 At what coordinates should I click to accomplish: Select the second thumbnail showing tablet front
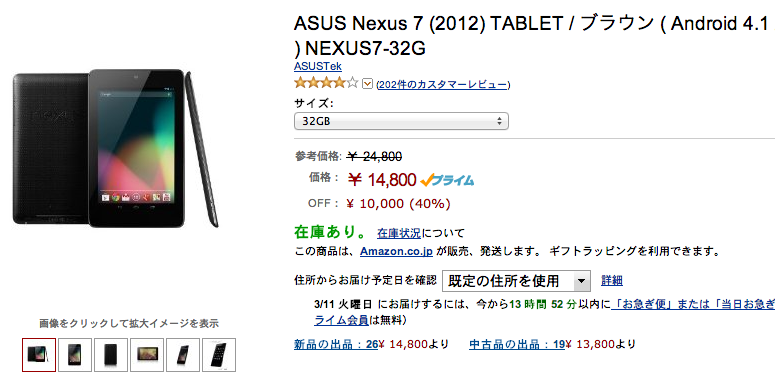(x=75, y=355)
